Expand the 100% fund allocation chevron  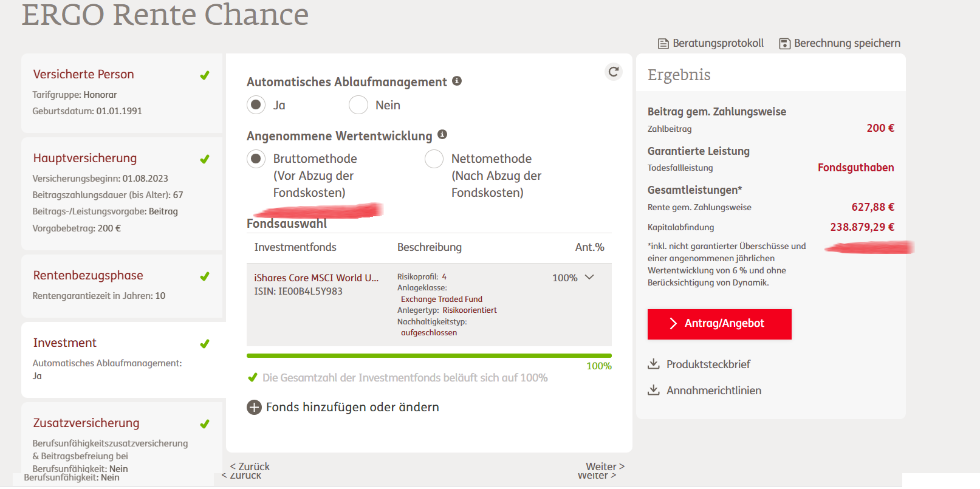(x=589, y=277)
